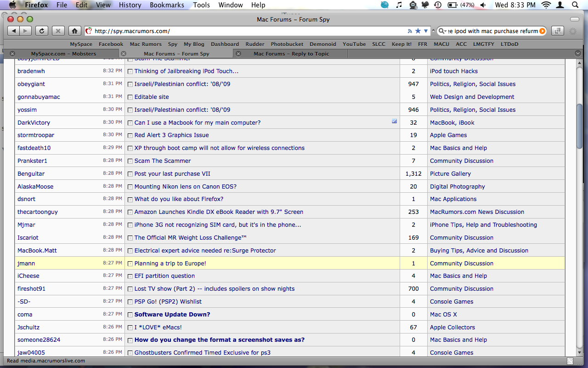Open the address bar history dropdown arrow
The image size is (588, 368).
click(x=426, y=31)
